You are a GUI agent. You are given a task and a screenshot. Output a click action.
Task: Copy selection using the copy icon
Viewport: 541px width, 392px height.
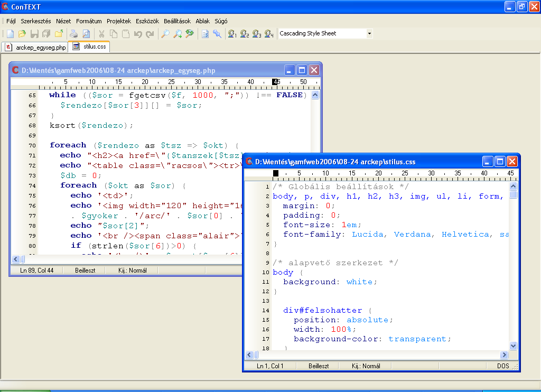click(114, 33)
